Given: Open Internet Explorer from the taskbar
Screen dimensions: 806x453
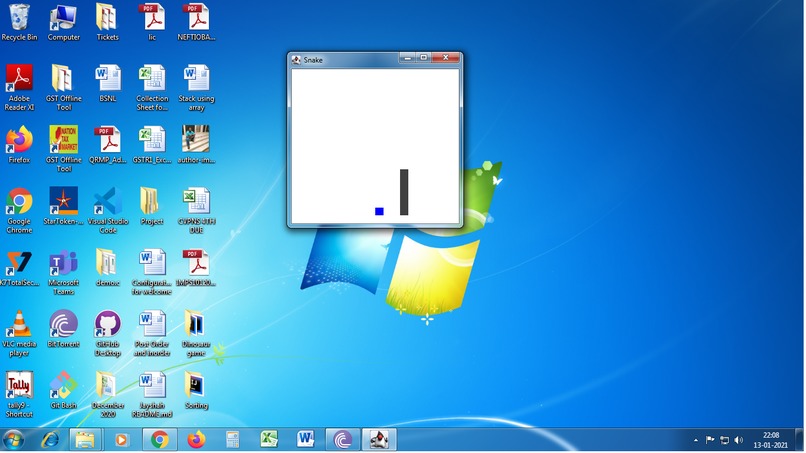Looking at the screenshot, I should pos(50,440).
